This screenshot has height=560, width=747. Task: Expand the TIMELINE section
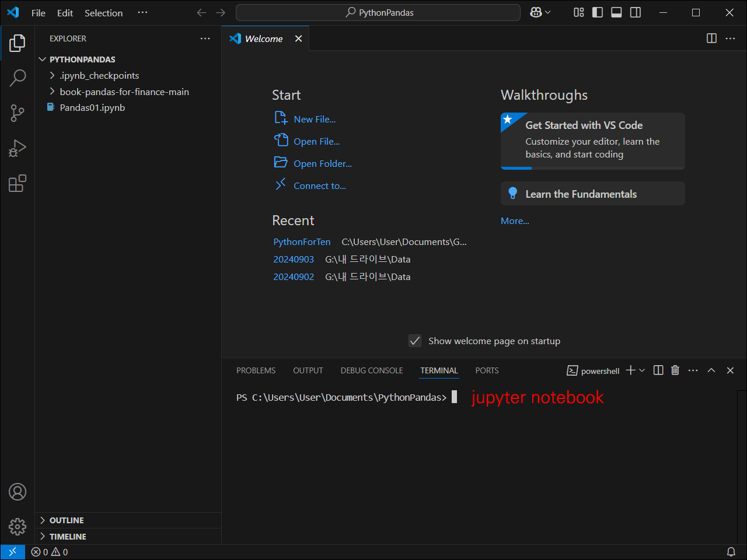tap(128, 537)
